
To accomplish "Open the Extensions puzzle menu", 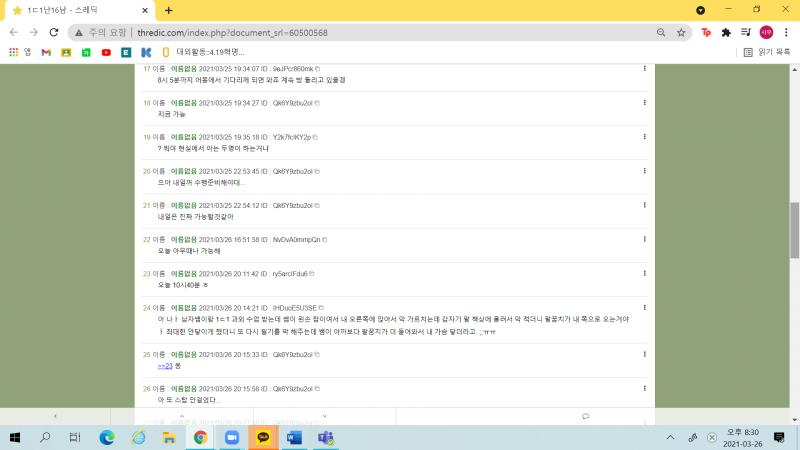I will tap(726, 33).
